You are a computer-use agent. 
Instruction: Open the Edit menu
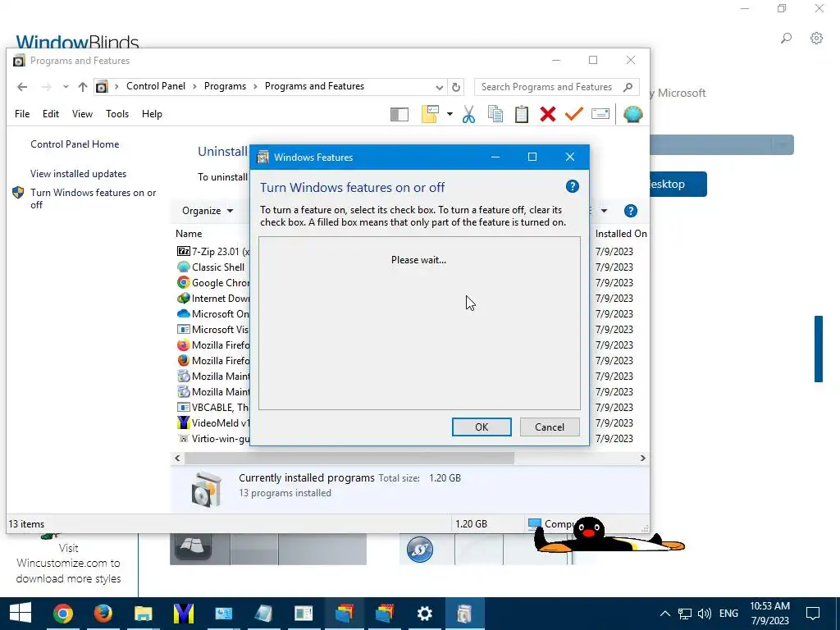[x=51, y=114]
